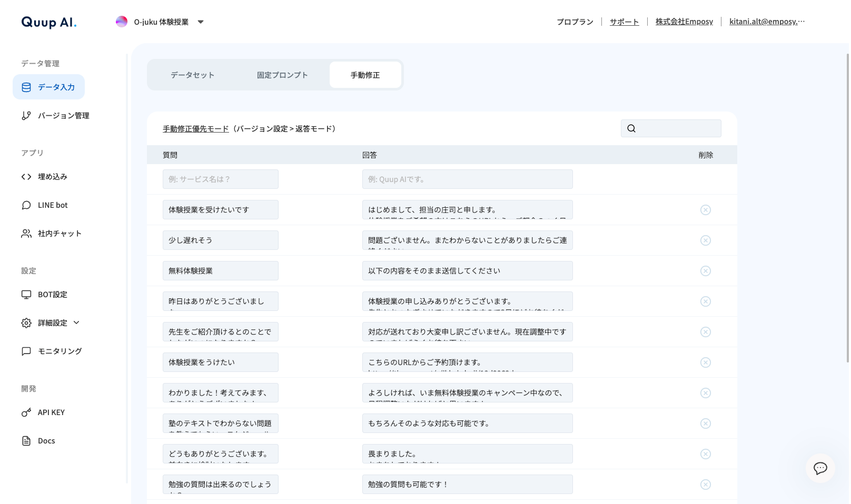Viewport: 851px width, 504px height.
Task: Open the chat support bubble icon
Action: pos(820,468)
